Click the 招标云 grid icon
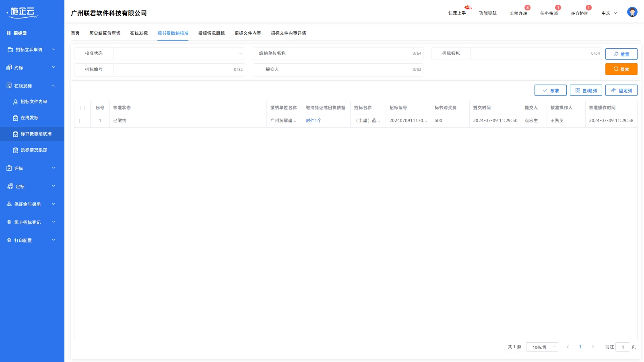Screen dimensions: 644x362 click(x=9, y=33)
